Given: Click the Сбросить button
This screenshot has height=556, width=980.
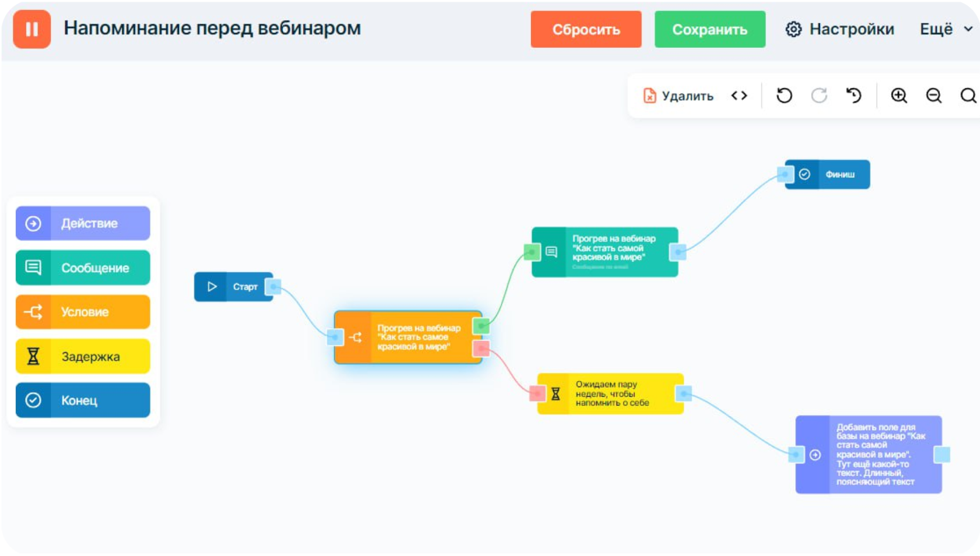Looking at the screenshot, I should (x=586, y=29).
